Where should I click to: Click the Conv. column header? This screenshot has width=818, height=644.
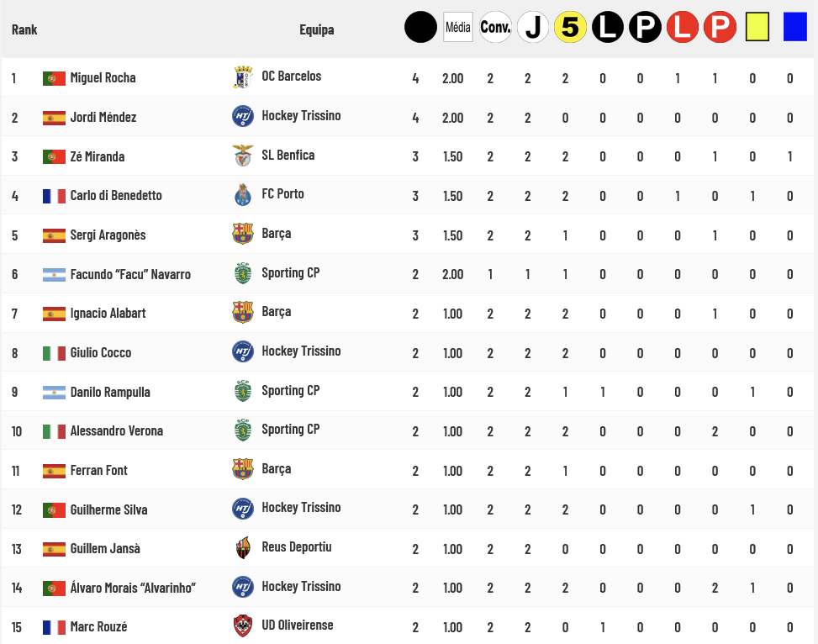tap(495, 27)
